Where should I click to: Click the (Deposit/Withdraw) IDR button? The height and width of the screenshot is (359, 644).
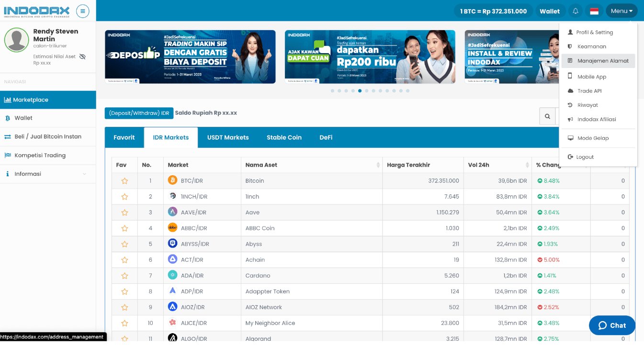(139, 113)
